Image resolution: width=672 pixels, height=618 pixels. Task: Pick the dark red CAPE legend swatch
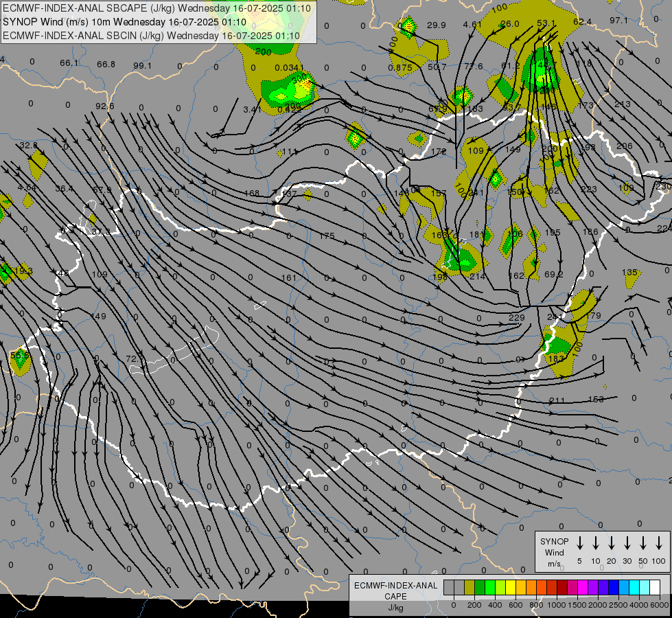pyautogui.click(x=562, y=588)
